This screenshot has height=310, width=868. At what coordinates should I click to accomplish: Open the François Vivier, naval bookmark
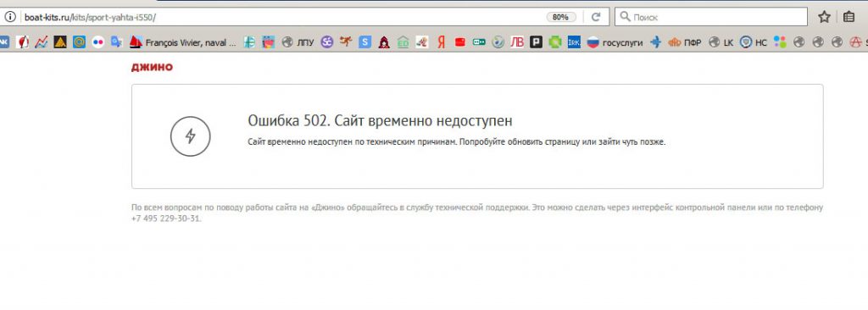tap(183, 42)
